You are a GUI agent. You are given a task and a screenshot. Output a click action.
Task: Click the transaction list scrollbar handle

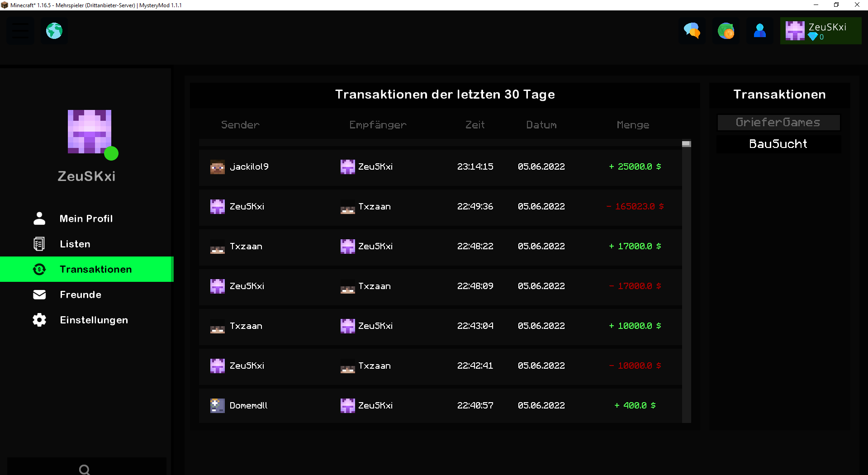tap(686, 144)
